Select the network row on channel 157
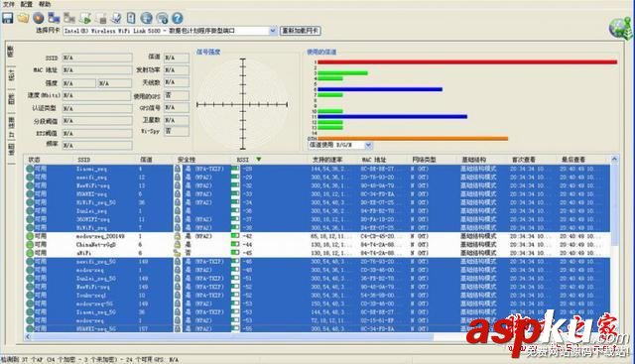Screen dimensions: 635x364 (317, 328)
